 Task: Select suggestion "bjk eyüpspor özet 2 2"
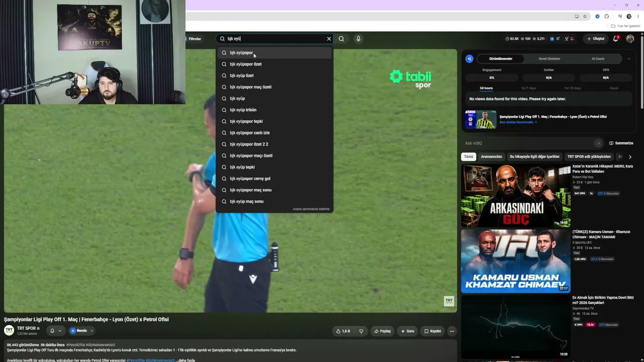point(275,144)
